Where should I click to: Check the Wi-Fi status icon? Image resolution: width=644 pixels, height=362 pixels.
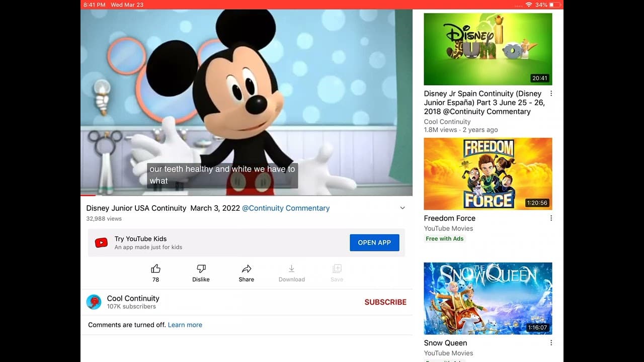tap(529, 5)
